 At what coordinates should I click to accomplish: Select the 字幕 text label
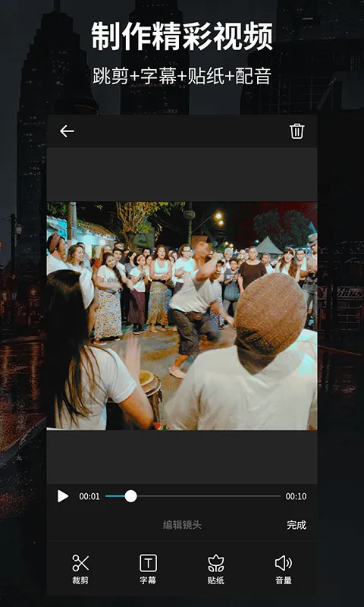(x=148, y=580)
